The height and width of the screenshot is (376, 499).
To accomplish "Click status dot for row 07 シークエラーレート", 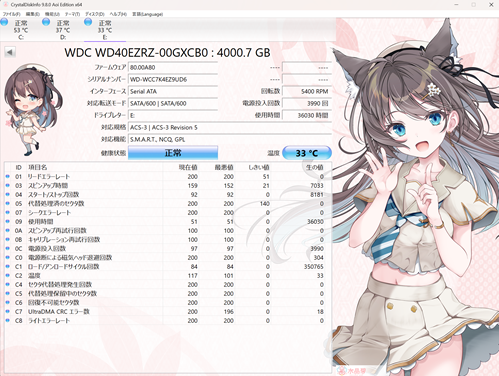I will [x=8, y=212].
